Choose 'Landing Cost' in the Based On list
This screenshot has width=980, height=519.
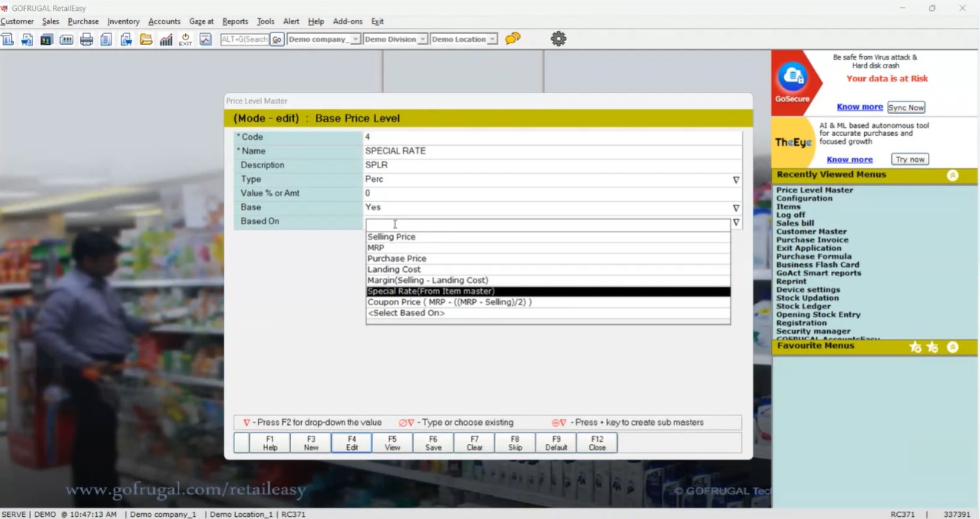[x=394, y=270]
